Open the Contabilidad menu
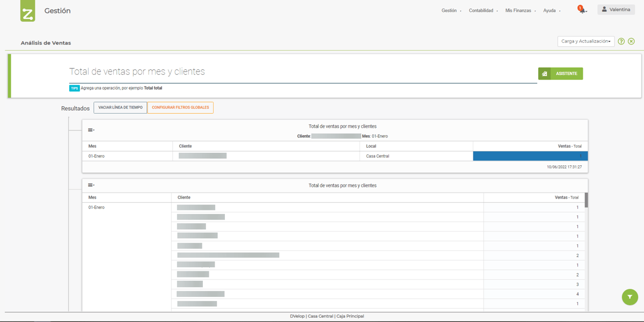 pos(482,10)
